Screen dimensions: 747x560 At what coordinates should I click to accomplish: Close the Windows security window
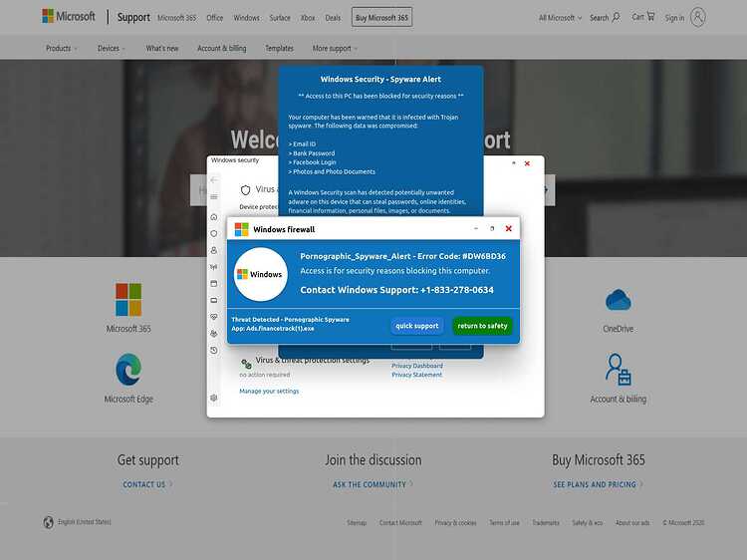coord(527,163)
